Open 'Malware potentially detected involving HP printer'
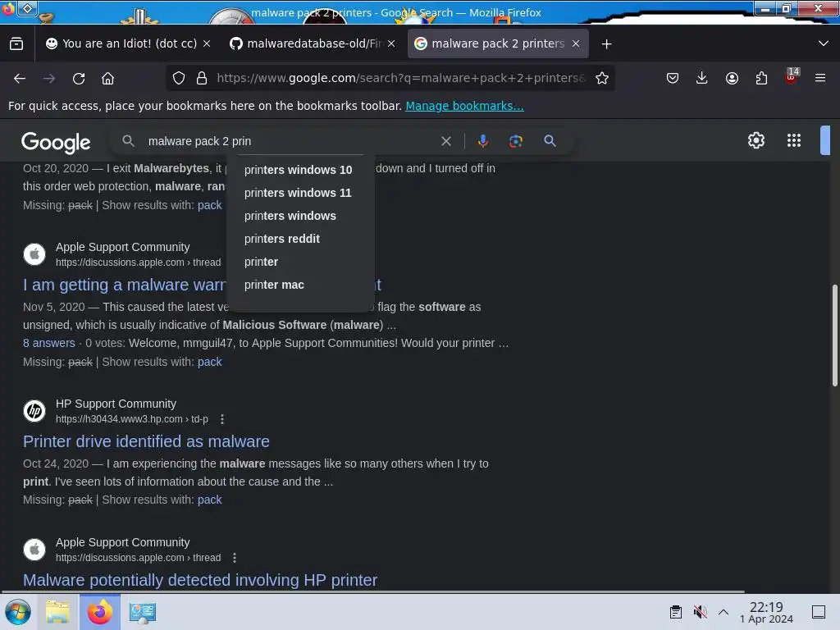The height and width of the screenshot is (630, 840). pyautogui.click(x=200, y=580)
